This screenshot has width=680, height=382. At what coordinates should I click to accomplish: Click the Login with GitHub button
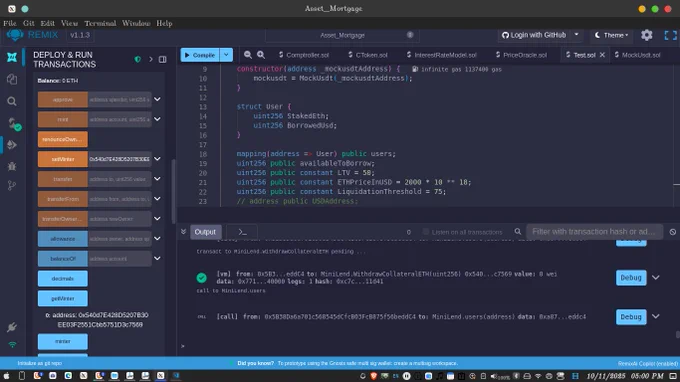(x=534, y=35)
